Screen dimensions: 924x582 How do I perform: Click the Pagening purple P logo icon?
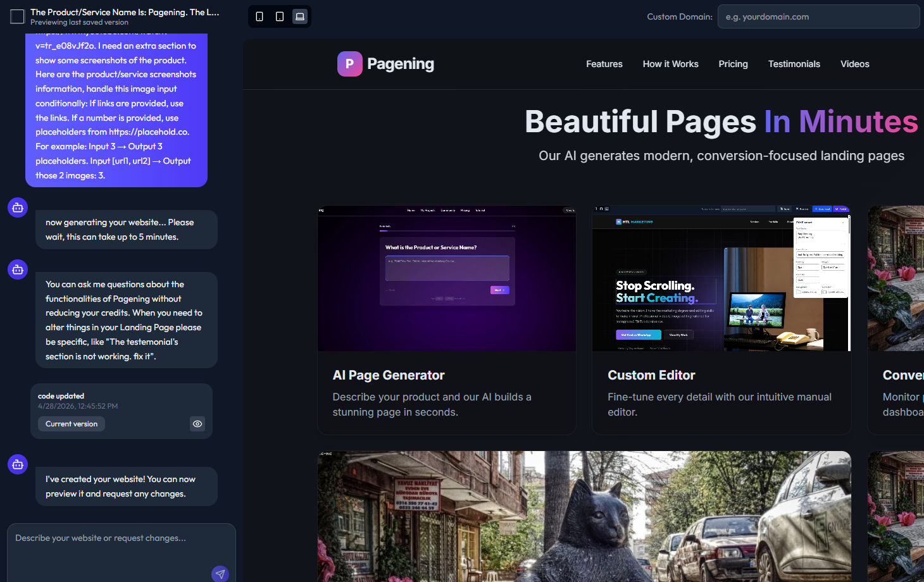click(x=349, y=64)
